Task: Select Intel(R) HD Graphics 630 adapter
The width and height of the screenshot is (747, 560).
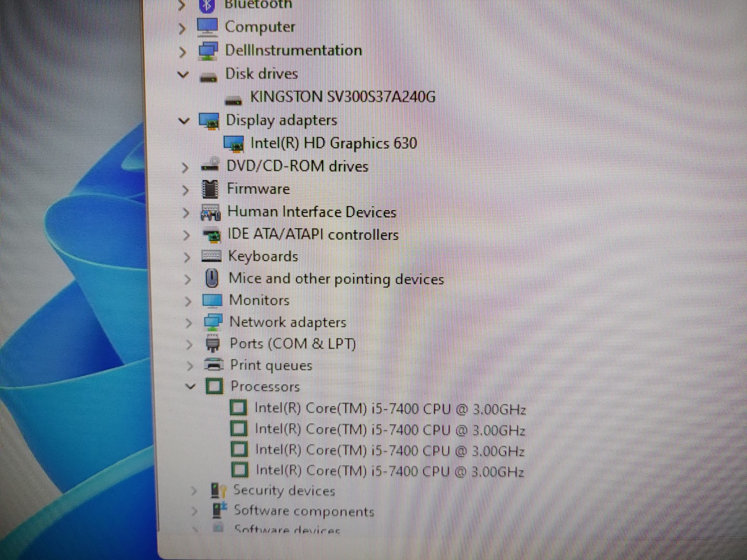Action: pyautogui.click(x=334, y=143)
